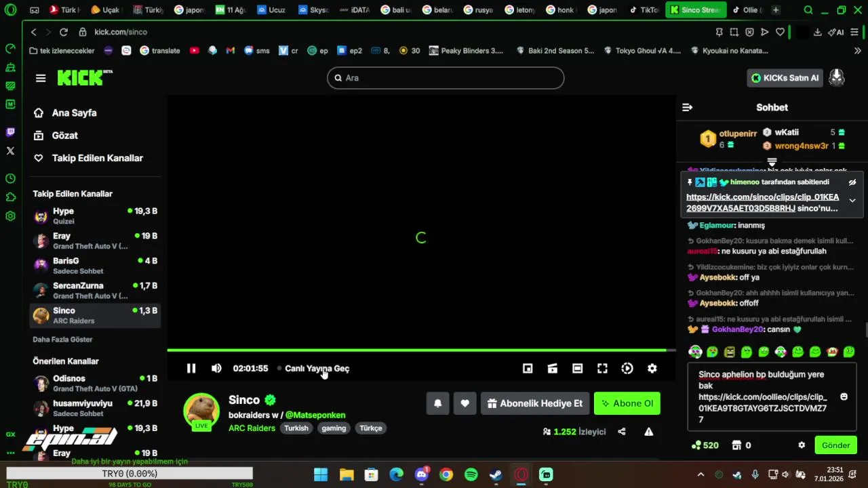Select the gaming tag

coord(334,428)
